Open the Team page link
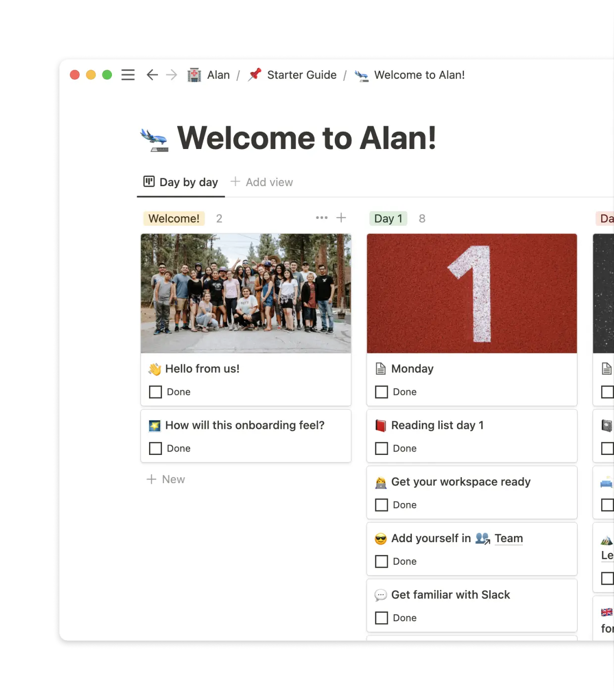Screen dimensions: 614x700 tap(508, 538)
